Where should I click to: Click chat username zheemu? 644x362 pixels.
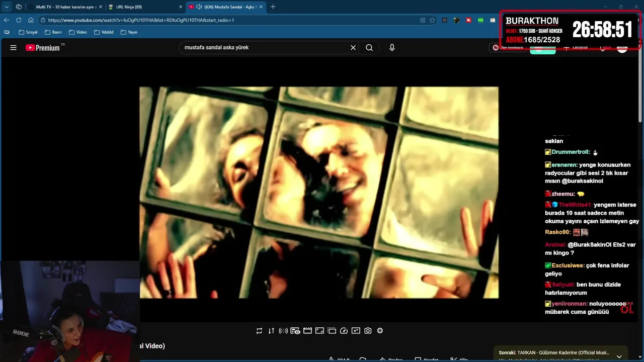tap(563, 194)
